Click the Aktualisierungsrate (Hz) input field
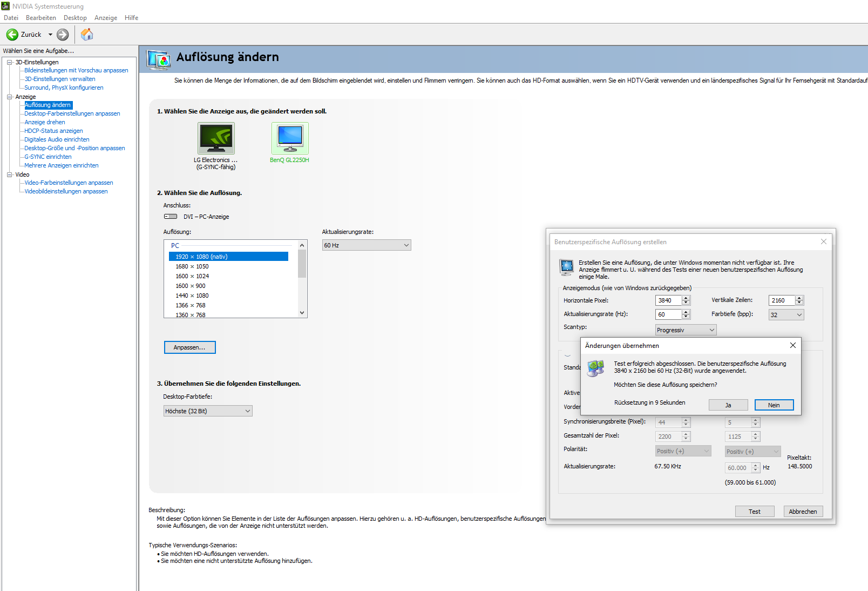 pyautogui.click(x=669, y=314)
